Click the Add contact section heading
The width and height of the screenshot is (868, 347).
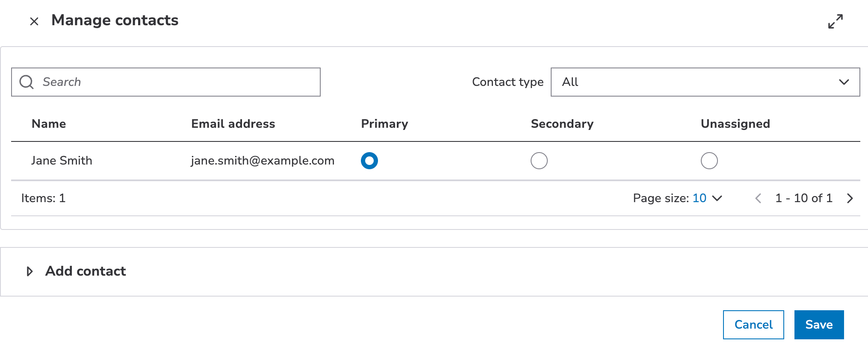[86, 271]
